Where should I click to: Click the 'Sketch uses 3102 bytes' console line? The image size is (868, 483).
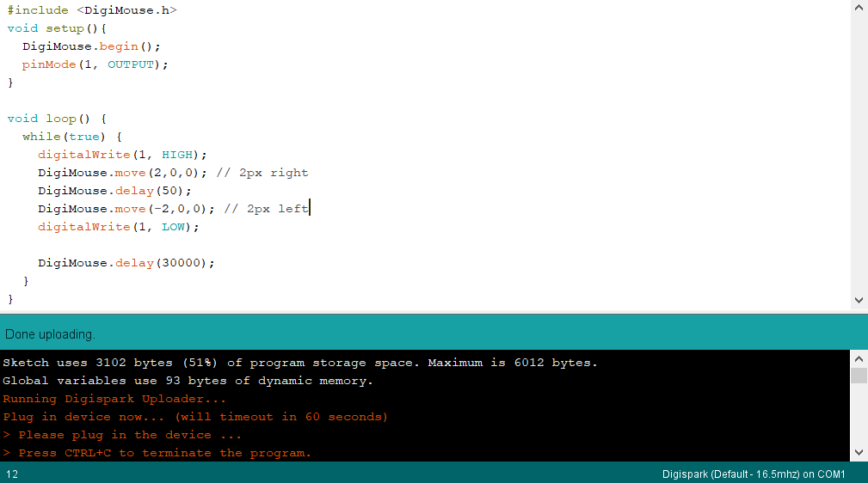tap(300, 363)
